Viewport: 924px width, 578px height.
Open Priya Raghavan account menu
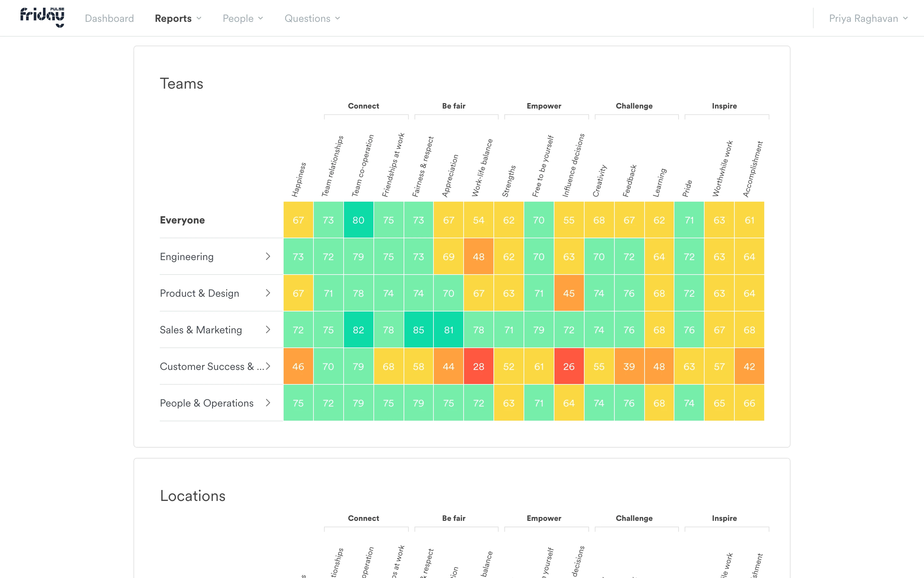coord(868,18)
